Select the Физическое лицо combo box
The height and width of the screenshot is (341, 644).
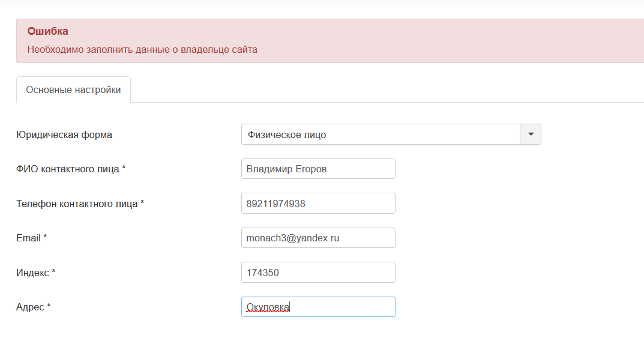click(381, 134)
